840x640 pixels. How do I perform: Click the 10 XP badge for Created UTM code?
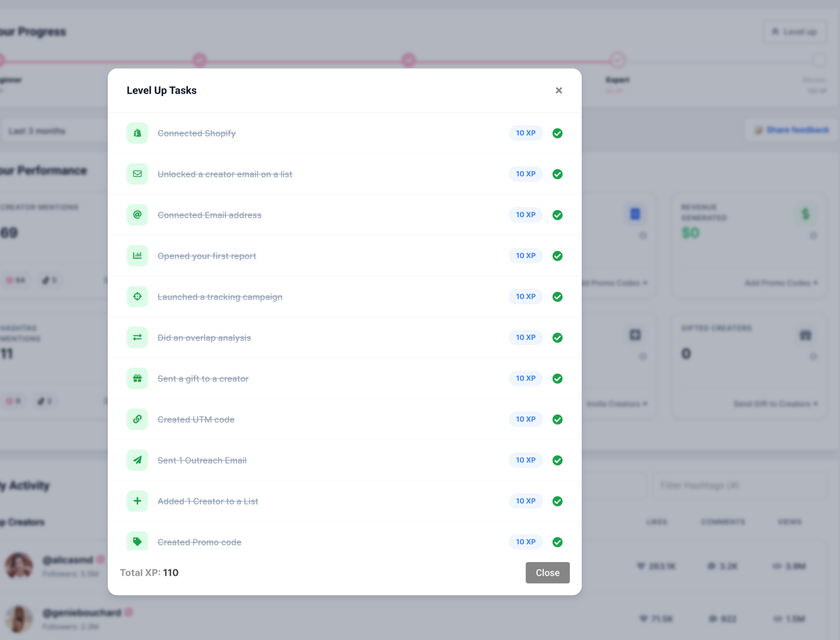[525, 419]
